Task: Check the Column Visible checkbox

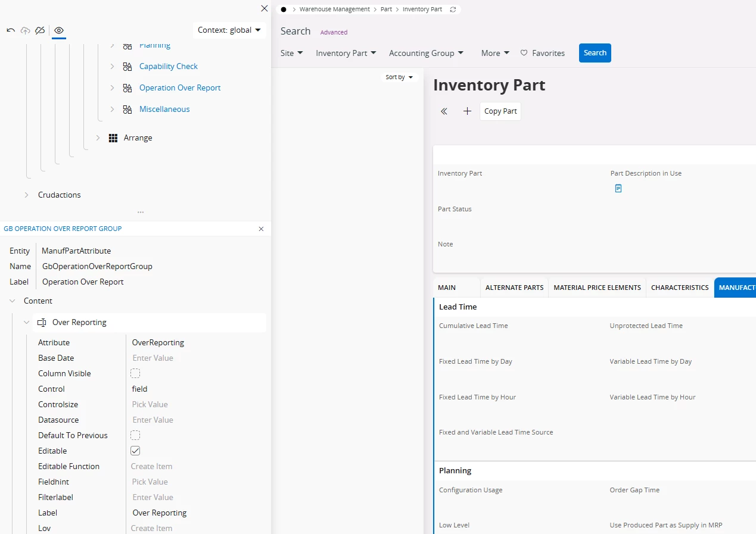Action: [135, 373]
